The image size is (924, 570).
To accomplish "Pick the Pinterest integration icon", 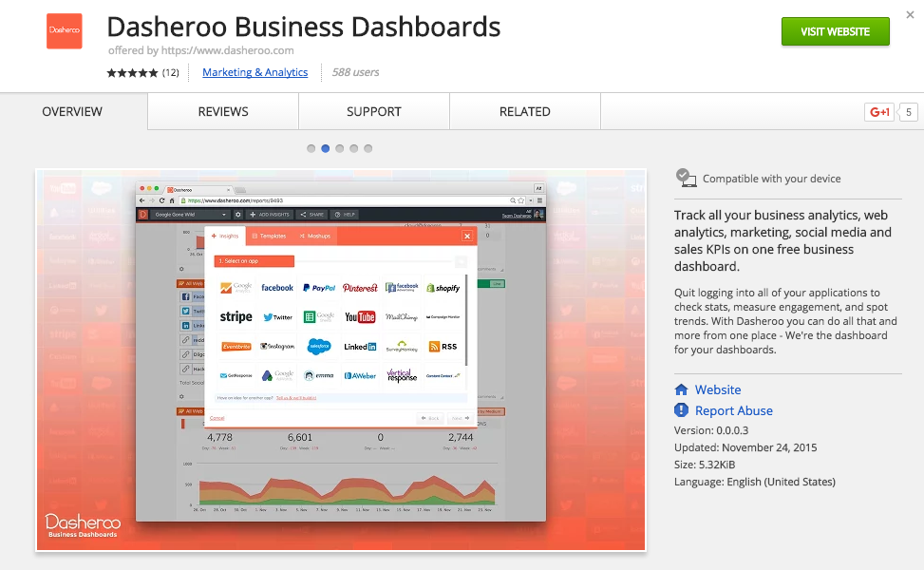I will coord(360,287).
